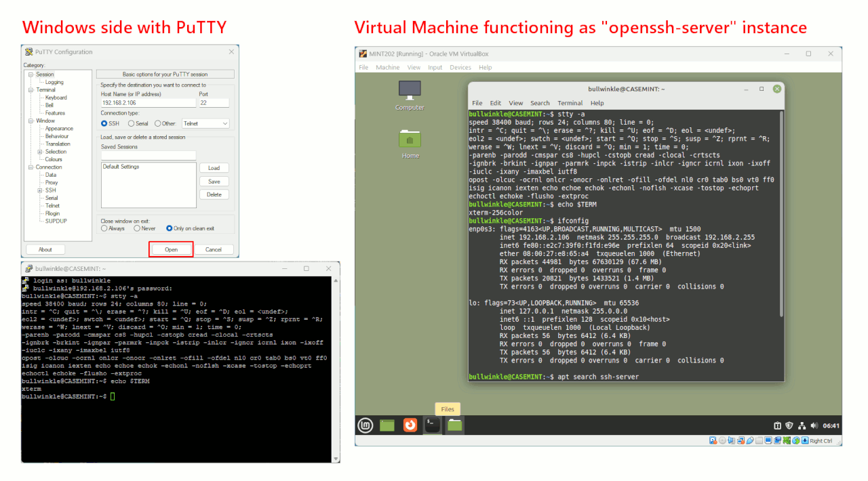Click the 06:41 clock in Mint panel
Image resolution: width=868 pixels, height=481 pixels.
coord(831,425)
